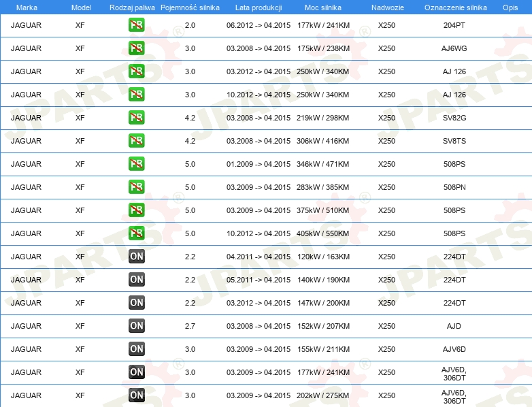
Task: Click the Marka column header
Action: click(27, 7)
